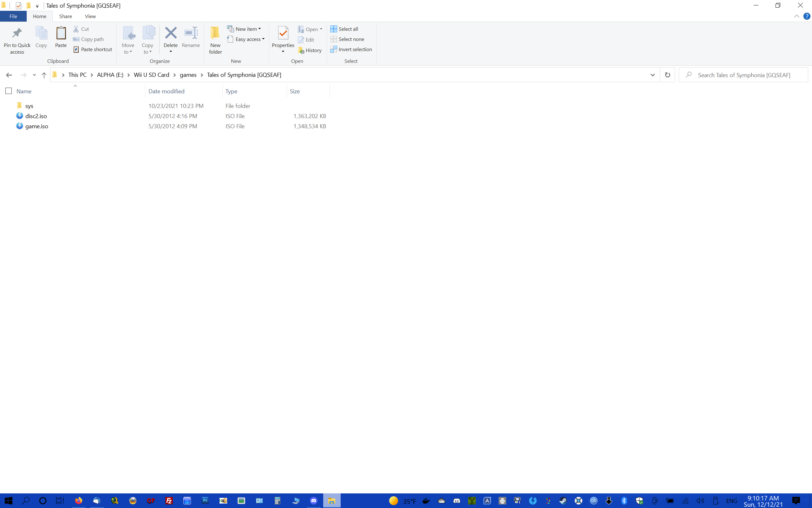Create a New folder
This screenshot has height=508, width=812.
215,40
